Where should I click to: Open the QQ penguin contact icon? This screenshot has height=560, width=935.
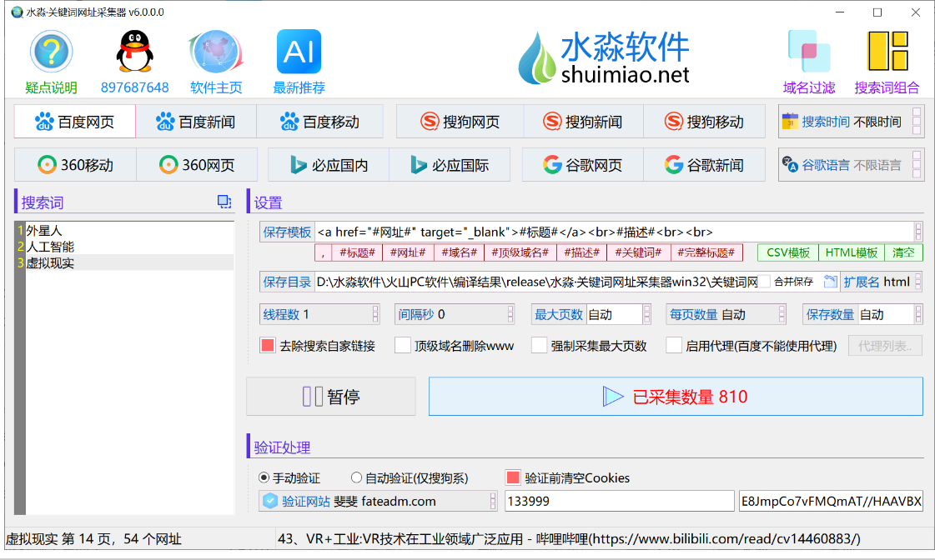[134, 52]
